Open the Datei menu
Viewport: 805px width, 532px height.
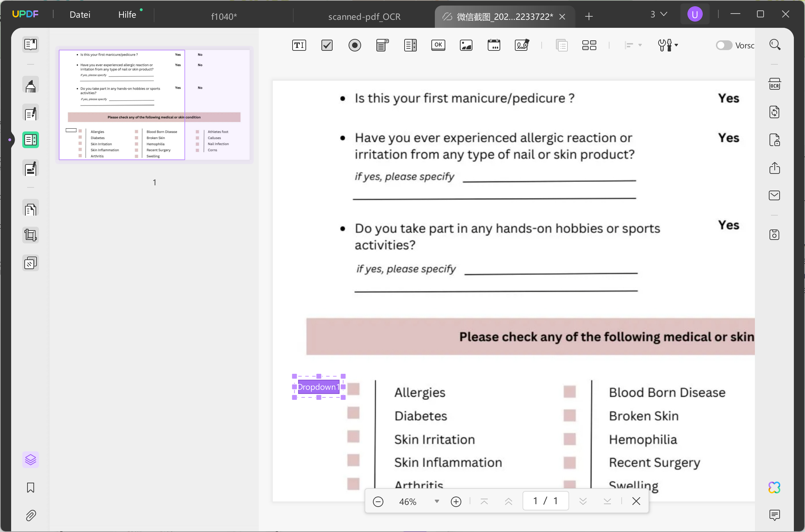[80, 14]
